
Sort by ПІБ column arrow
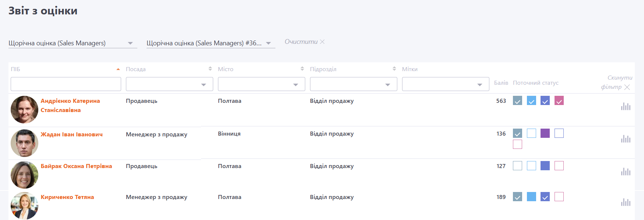coord(118,69)
